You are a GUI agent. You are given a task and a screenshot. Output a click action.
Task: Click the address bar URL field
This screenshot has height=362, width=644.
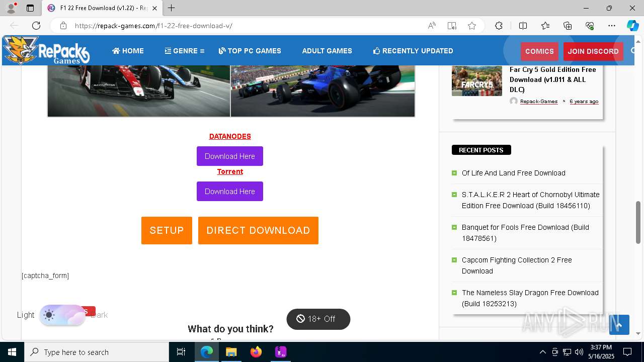pyautogui.click(x=247, y=26)
